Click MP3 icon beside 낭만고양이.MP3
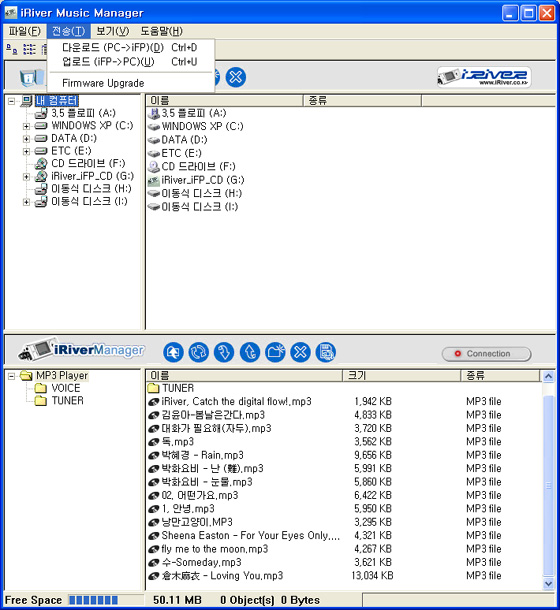Image resolution: width=560 pixels, height=610 pixels. (154, 522)
